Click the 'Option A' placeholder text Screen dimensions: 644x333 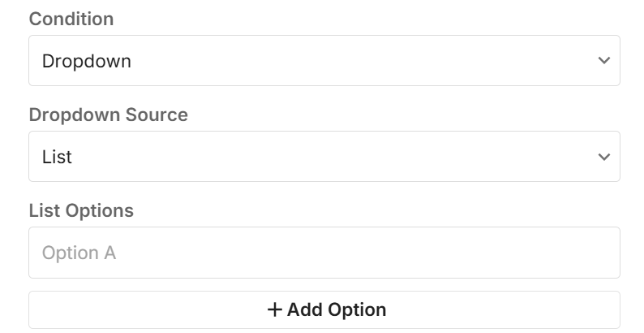pos(79,253)
